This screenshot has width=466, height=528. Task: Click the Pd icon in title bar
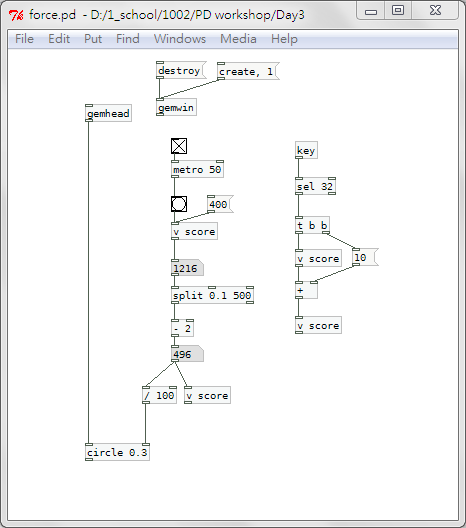click(x=16, y=15)
